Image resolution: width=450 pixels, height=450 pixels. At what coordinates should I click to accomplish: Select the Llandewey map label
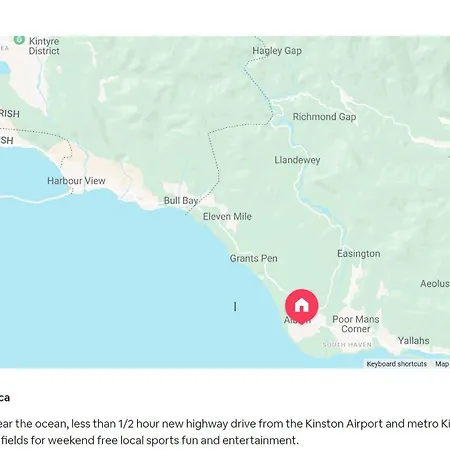click(297, 160)
